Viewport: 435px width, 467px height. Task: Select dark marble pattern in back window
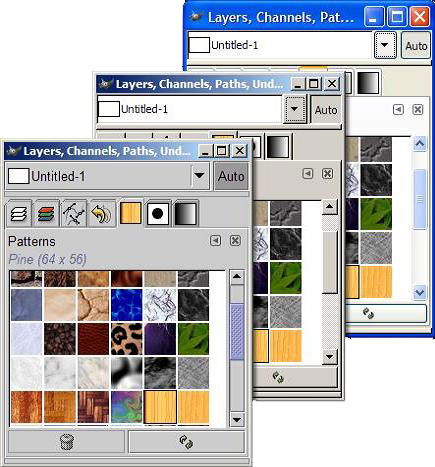point(376,180)
